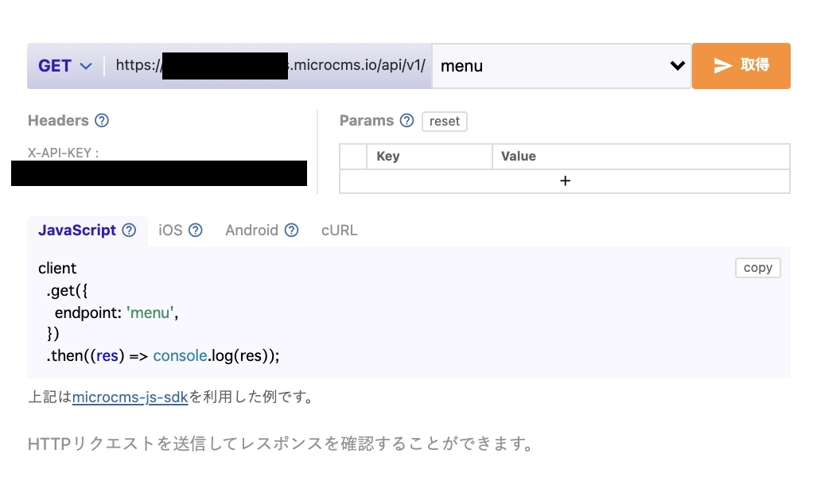813x504 pixels.
Task: Switch to the Android tab
Action: click(253, 230)
